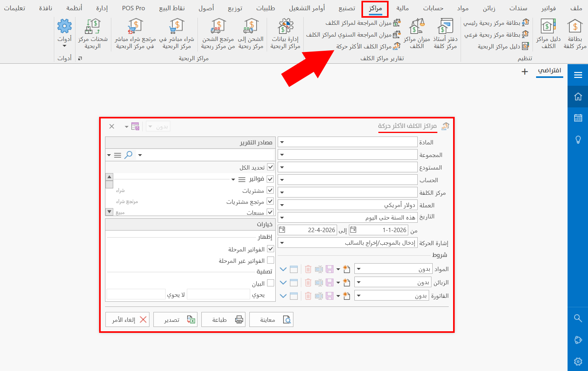This screenshot has height=371, width=588.
Task: Click the يحوي contains text field
Action: pos(218,294)
